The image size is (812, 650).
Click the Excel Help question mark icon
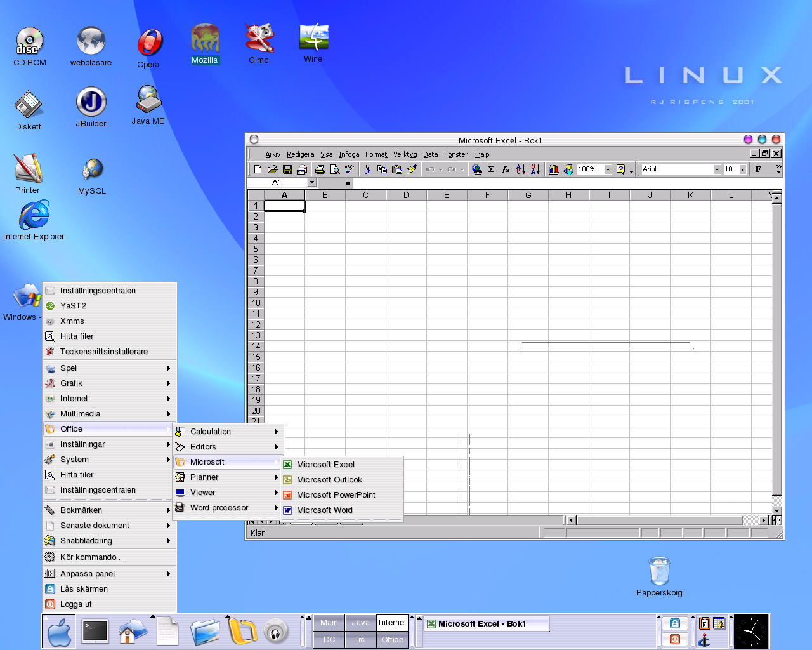click(x=621, y=169)
